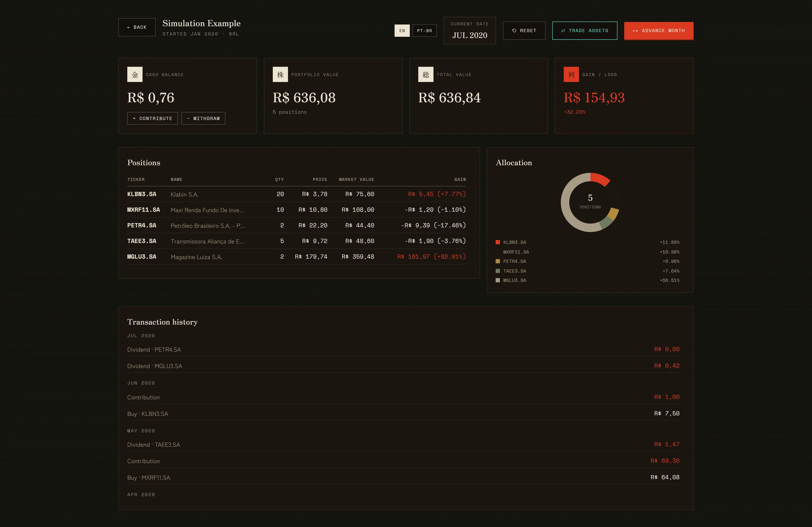Click the Portfolio Value kanji icon
This screenshot has height=527, width=812.
pos(280,74)
